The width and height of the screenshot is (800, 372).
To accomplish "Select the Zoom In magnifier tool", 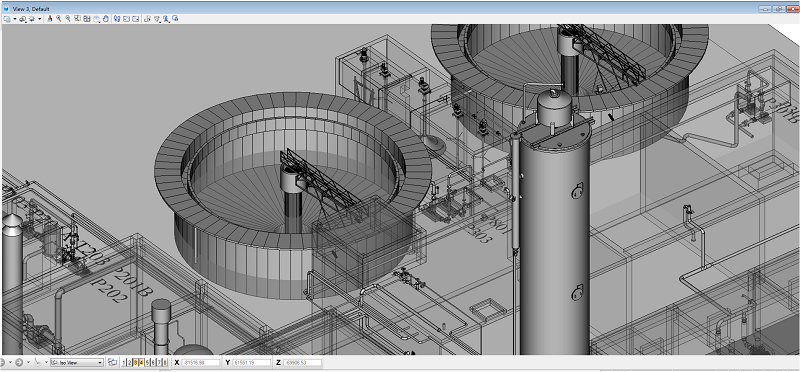I will click(x=59, y=19).
